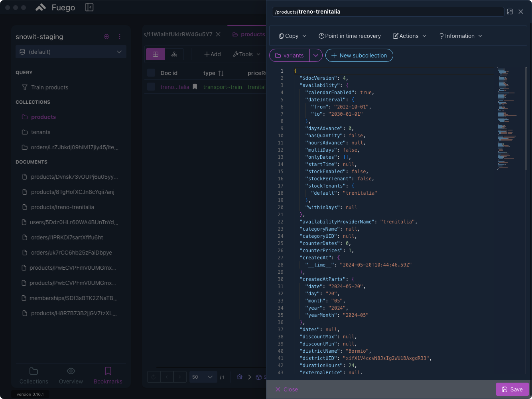532x399 pixels.
Task: Open the Actions dropdown menu
Action: (x=410, y=36)
